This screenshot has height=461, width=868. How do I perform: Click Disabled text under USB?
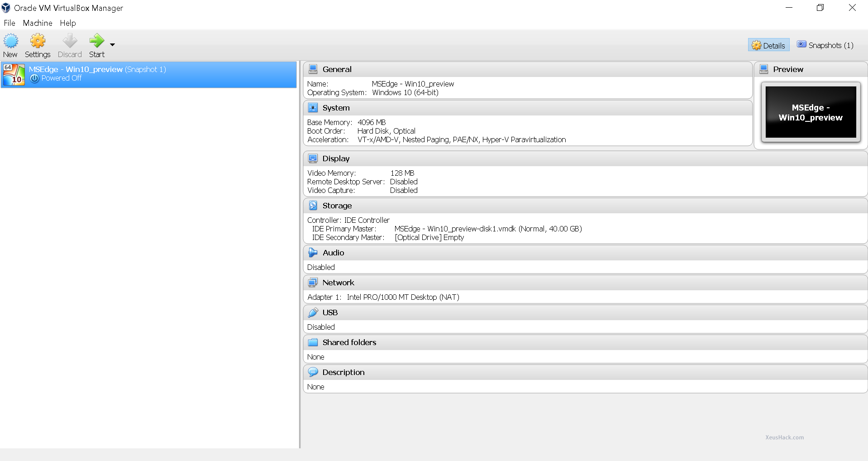321,327
